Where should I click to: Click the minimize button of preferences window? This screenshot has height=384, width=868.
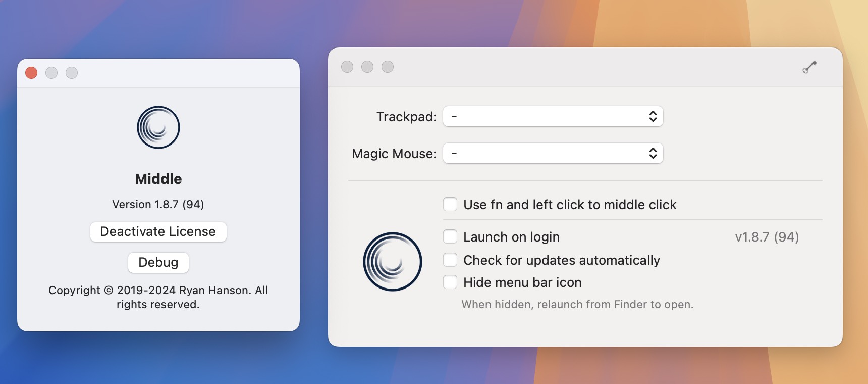[367, 67]
